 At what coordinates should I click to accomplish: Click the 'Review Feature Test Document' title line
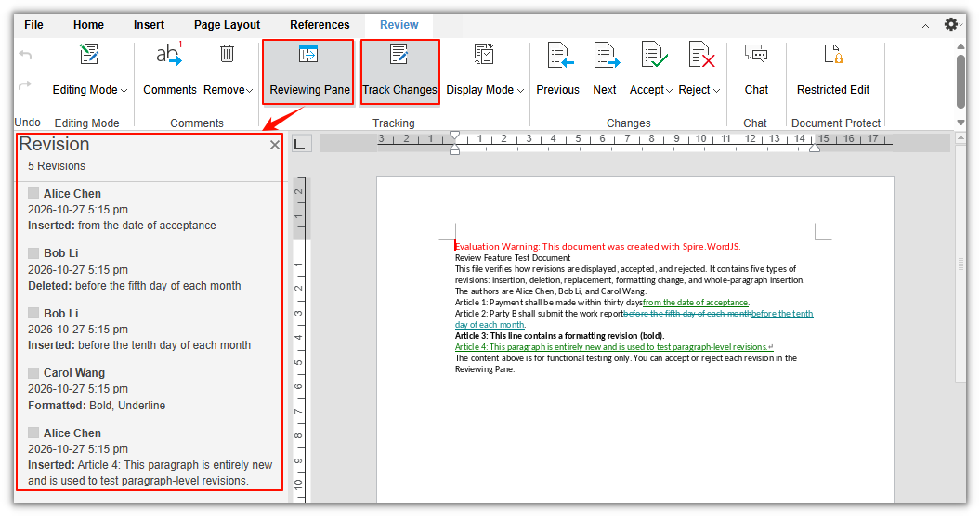513,258
